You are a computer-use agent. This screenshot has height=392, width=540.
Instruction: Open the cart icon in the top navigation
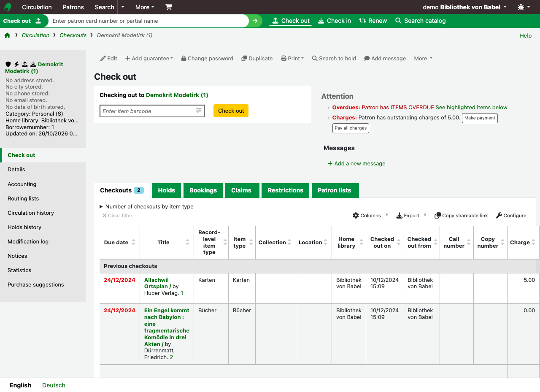pyautogui.click(x=169, y=7)
